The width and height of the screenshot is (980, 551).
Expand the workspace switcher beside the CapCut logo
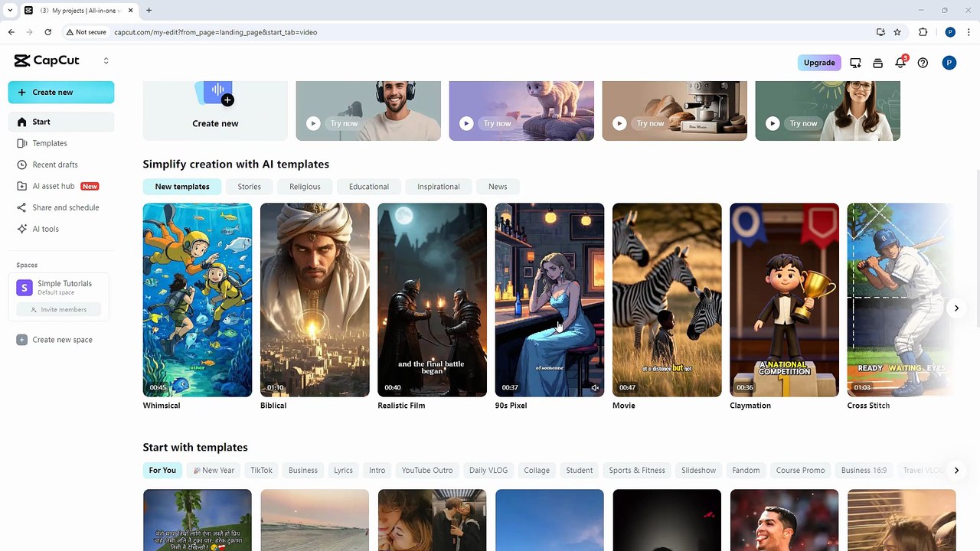pos(106,61)
